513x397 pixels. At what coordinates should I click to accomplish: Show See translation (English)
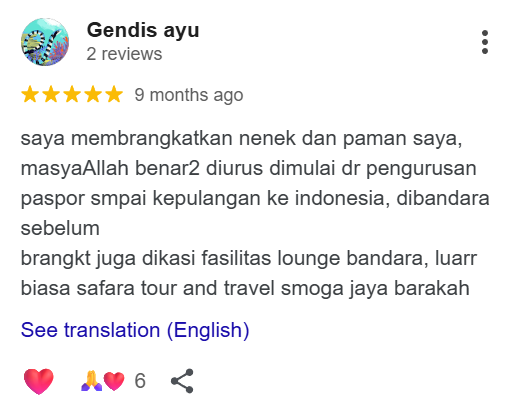click(135, 330)
